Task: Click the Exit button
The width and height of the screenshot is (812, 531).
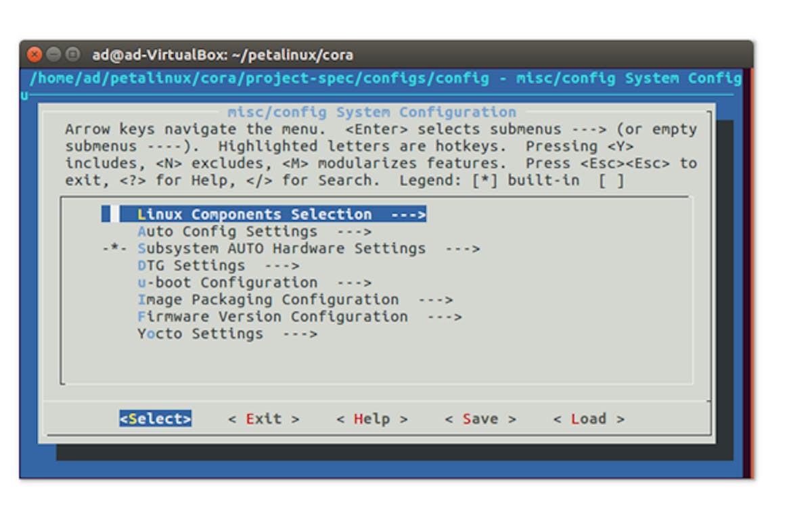Action: (264, 419)
